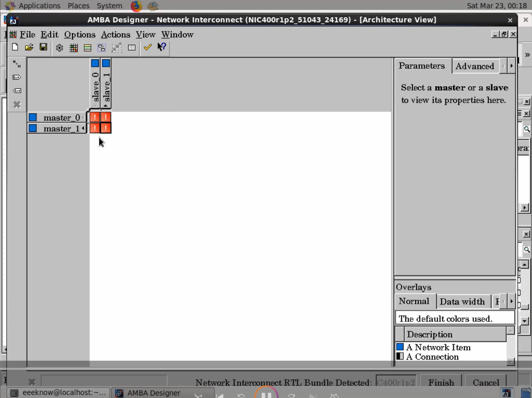Click the master_0 to slave_0 connection cell
Image resolution: width=532 pixels, height=398 pixels.
coord(95,117)
